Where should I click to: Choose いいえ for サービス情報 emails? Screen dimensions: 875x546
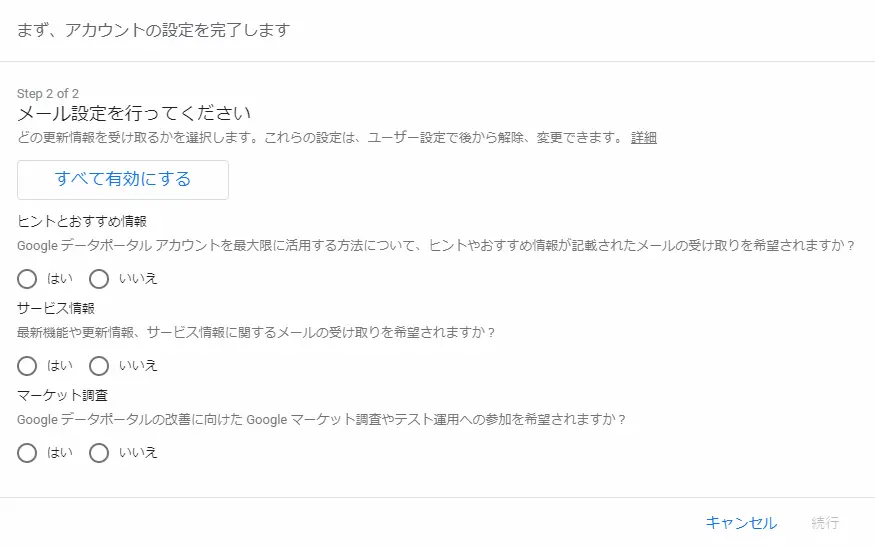(99, 365)
